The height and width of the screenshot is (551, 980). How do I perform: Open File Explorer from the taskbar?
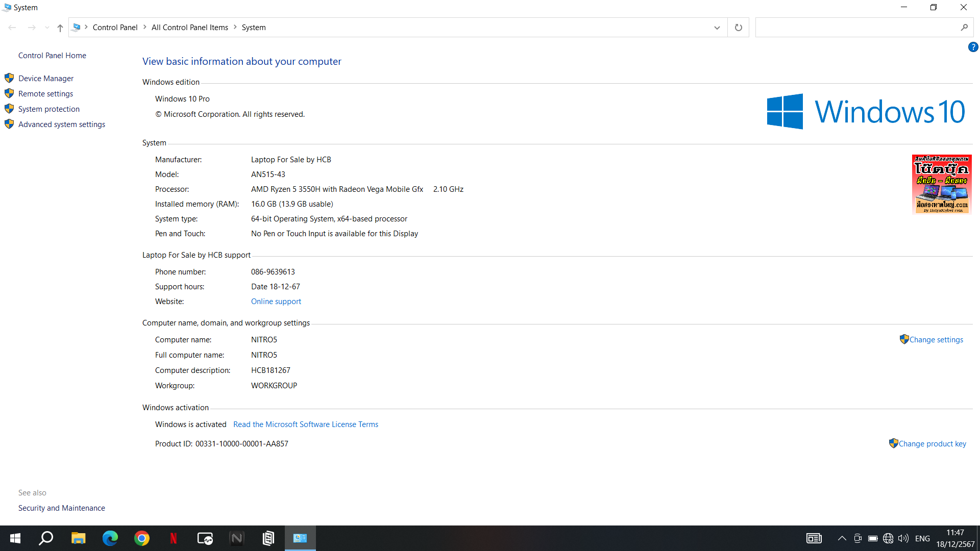coord(78,538)
